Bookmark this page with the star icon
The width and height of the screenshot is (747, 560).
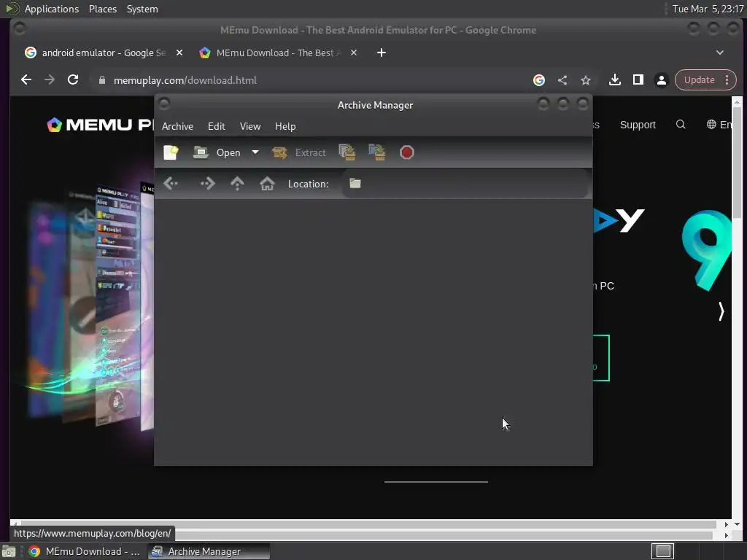[x=586, y=80]
